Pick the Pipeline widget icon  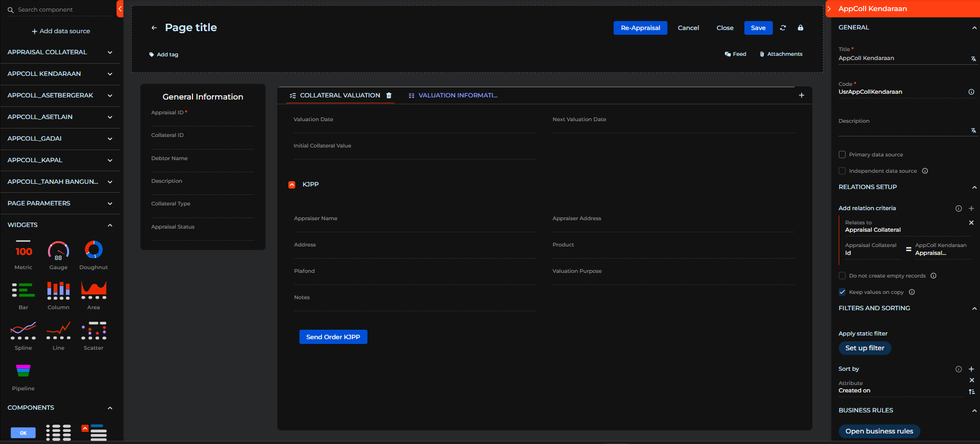[x=23, y=371]
